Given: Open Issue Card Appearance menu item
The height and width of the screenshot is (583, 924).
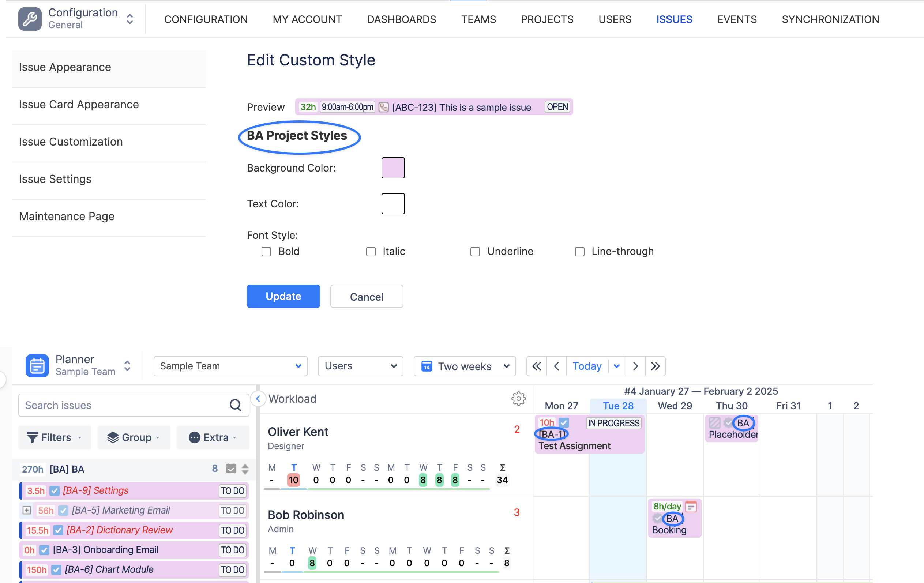Looking at the screenshot, I should pos(79,104).
